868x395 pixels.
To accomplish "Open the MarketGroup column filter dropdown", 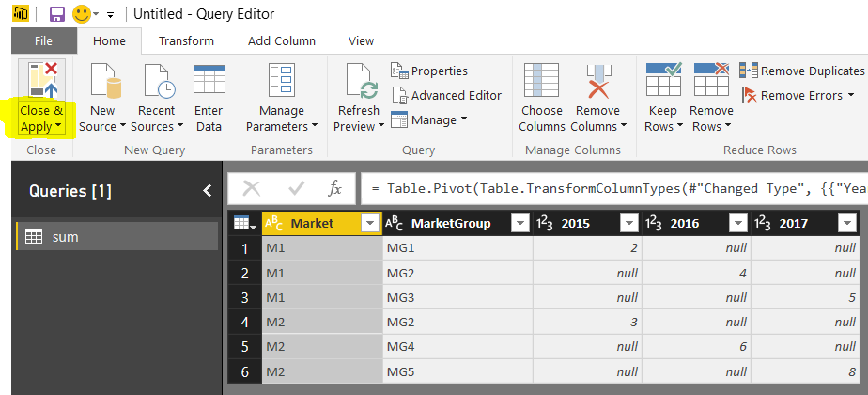I will pos(519,223).
